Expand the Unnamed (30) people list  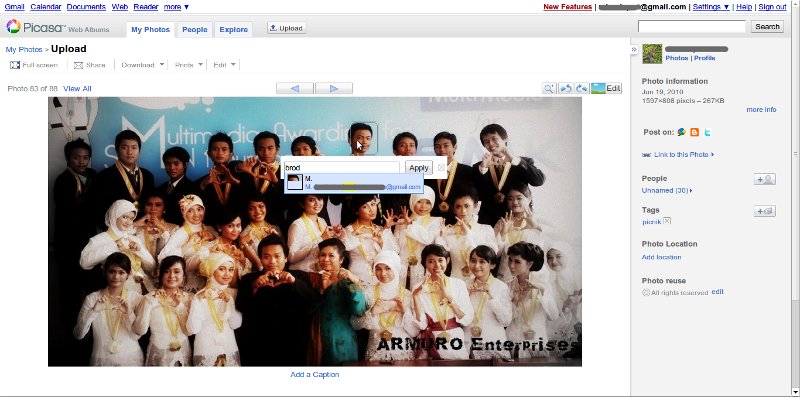(667, 190)
